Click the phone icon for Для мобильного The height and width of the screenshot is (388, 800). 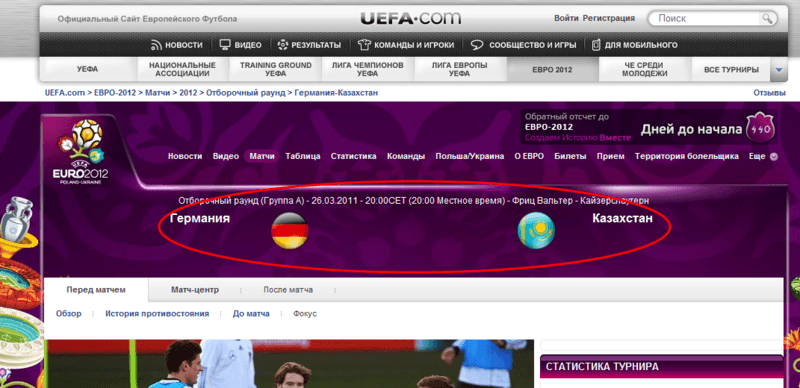pyautogui.click(x=596, y=45)
